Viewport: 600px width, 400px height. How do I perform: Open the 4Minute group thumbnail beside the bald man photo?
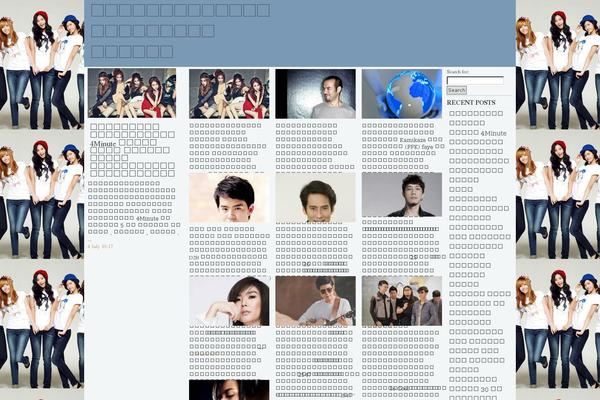[229, 94]
